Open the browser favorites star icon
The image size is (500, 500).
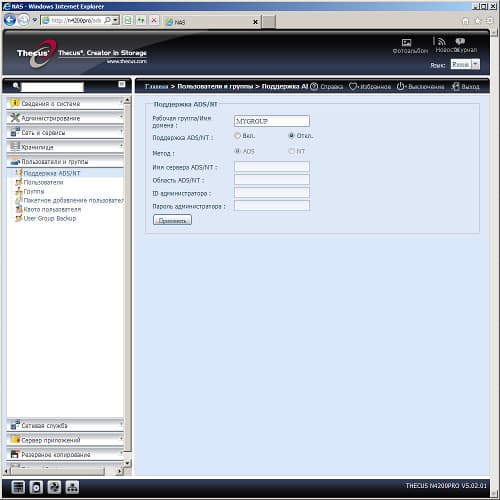point(478,21)
